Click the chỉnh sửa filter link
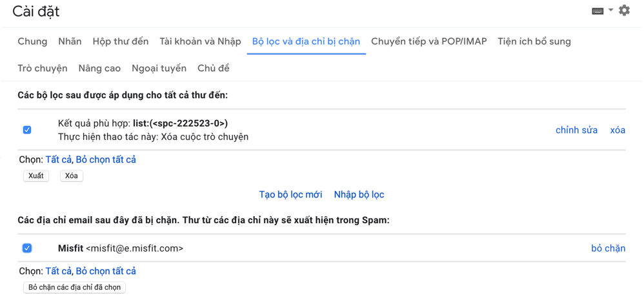Image resolution: width=644 pixels, height=300 pixels. [x=576, y=130]
